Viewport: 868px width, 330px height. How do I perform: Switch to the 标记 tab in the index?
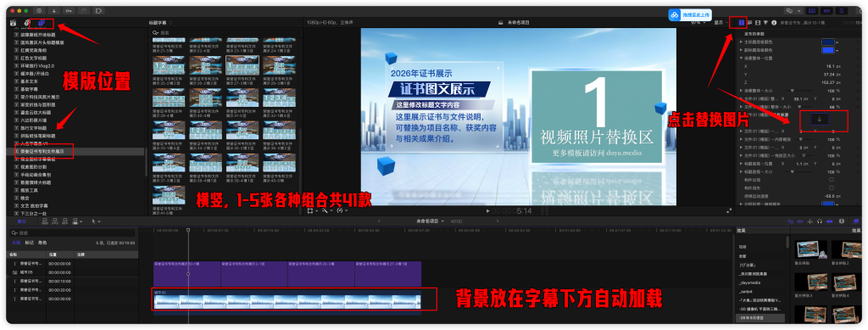click(30, 243)
